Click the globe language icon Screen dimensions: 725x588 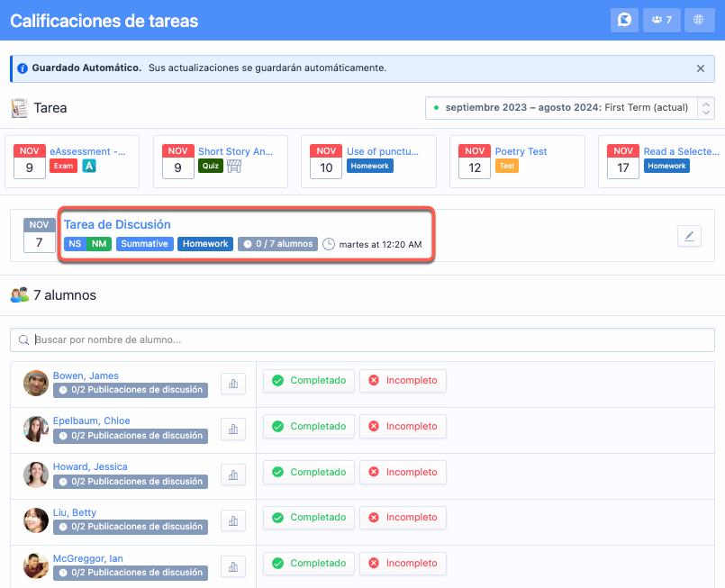pos(699,20)
